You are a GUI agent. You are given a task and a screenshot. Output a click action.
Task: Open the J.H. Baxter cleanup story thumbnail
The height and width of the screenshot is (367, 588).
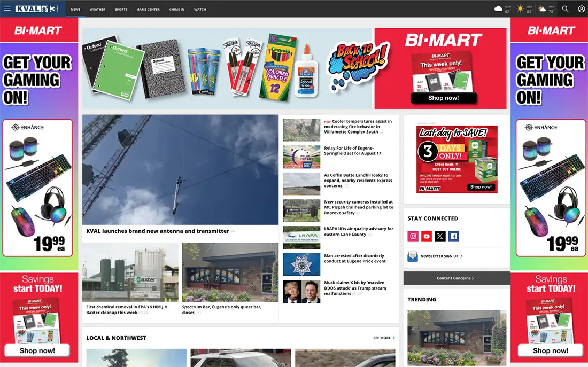click(130, 272)
